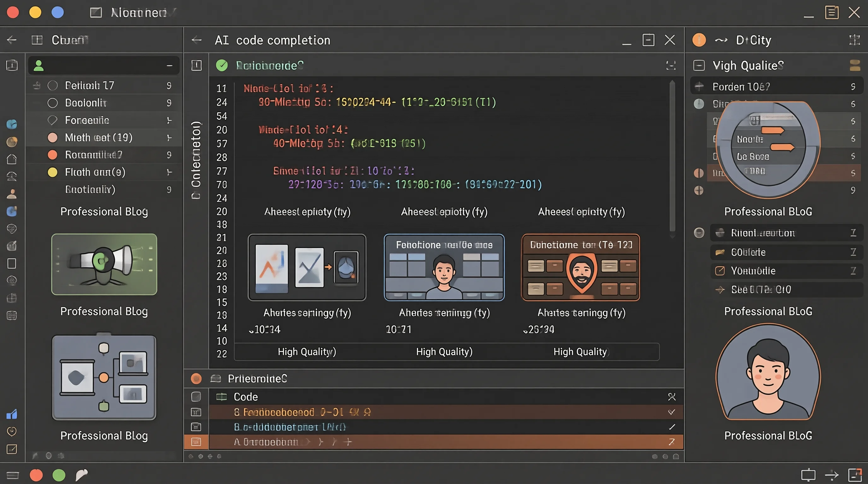Select the radio button for Petluah 17
Viewport: 868px width, 484px height.
click(x=53, y=85)
